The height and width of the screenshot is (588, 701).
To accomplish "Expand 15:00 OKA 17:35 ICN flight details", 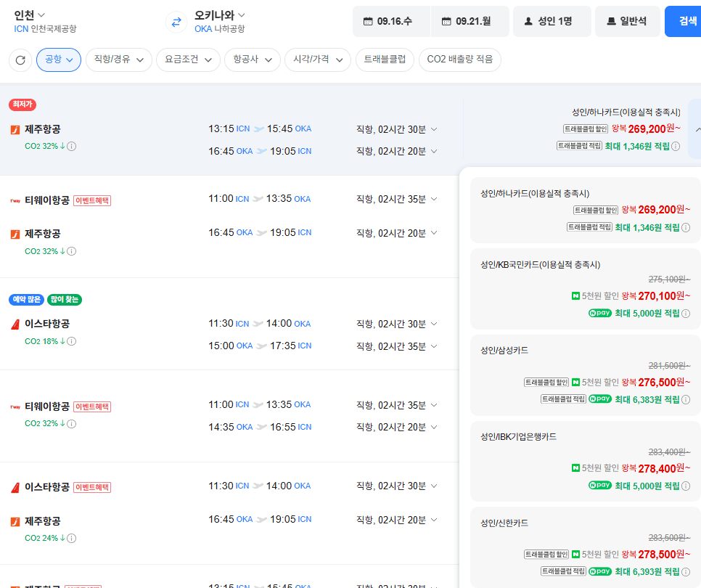I will pos(434,346).
